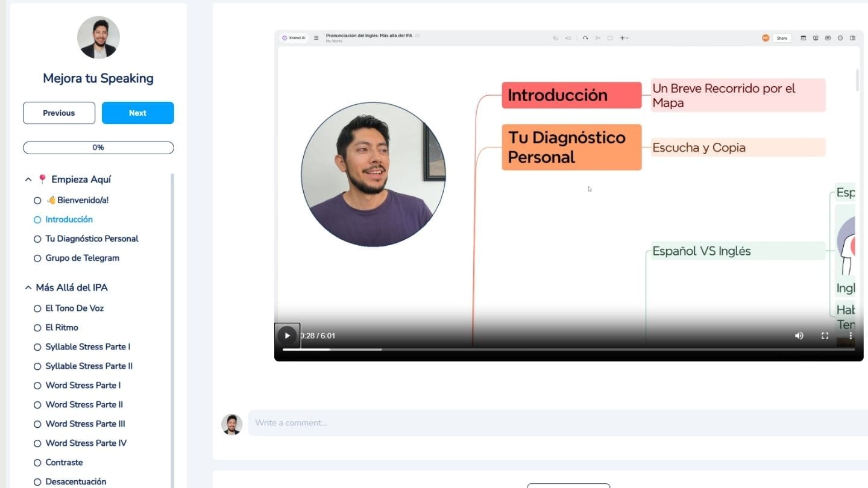Viewport: 868px width, 488px height.
Task: Click the video time display 0:28 / 6:01
Action: pos(318,336)
